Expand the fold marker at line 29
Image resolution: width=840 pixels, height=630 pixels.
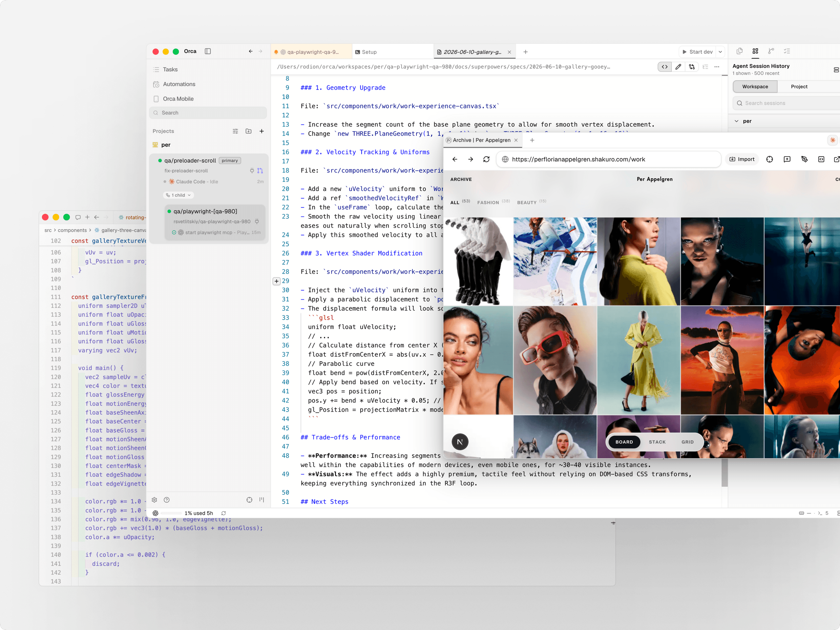click(x=277, y=281)
